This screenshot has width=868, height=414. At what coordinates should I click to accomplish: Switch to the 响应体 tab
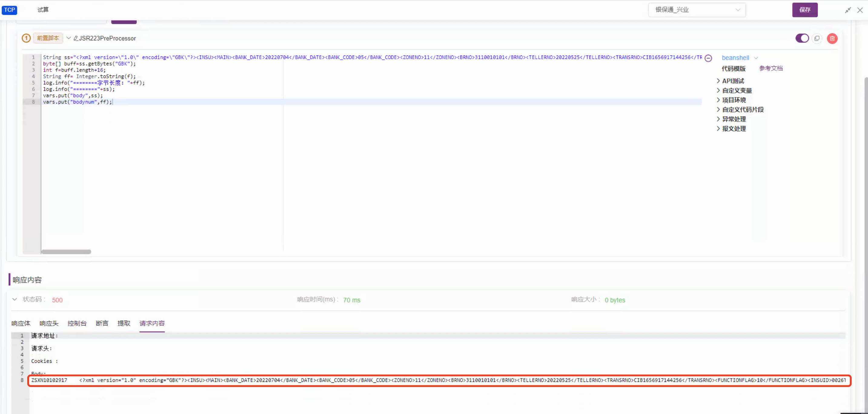(x=21, y=323)
